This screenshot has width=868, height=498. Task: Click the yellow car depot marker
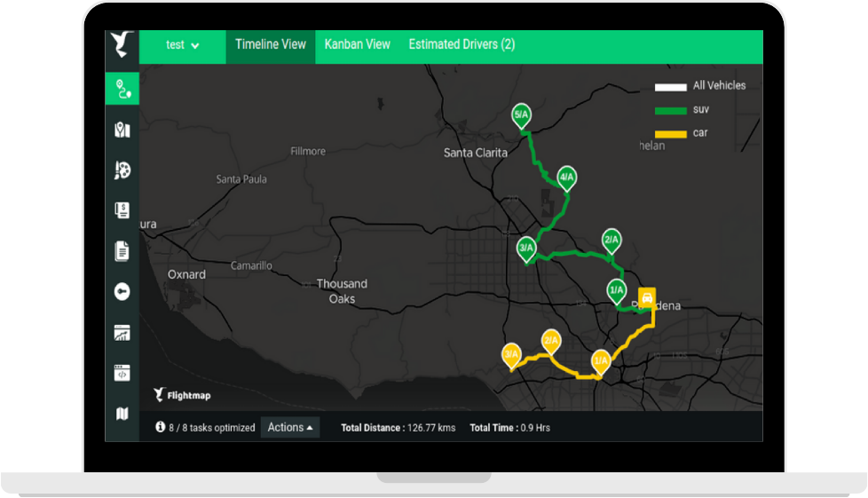tap(647, 297)
